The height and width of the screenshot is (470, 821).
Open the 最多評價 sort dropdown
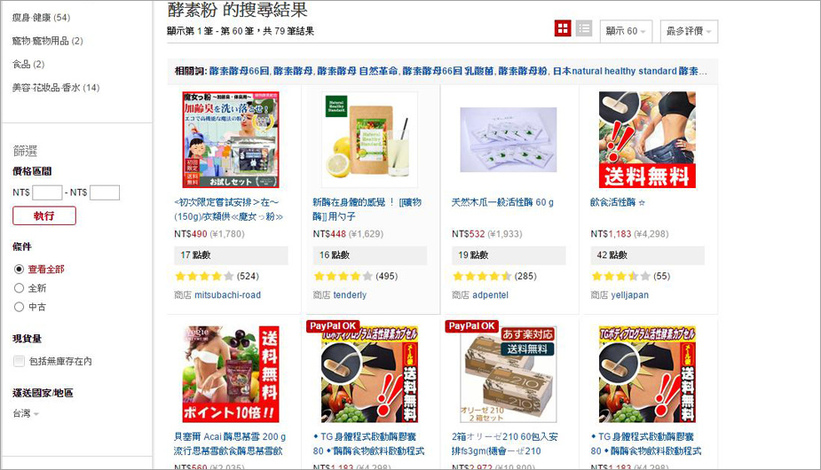coord(689,31)
